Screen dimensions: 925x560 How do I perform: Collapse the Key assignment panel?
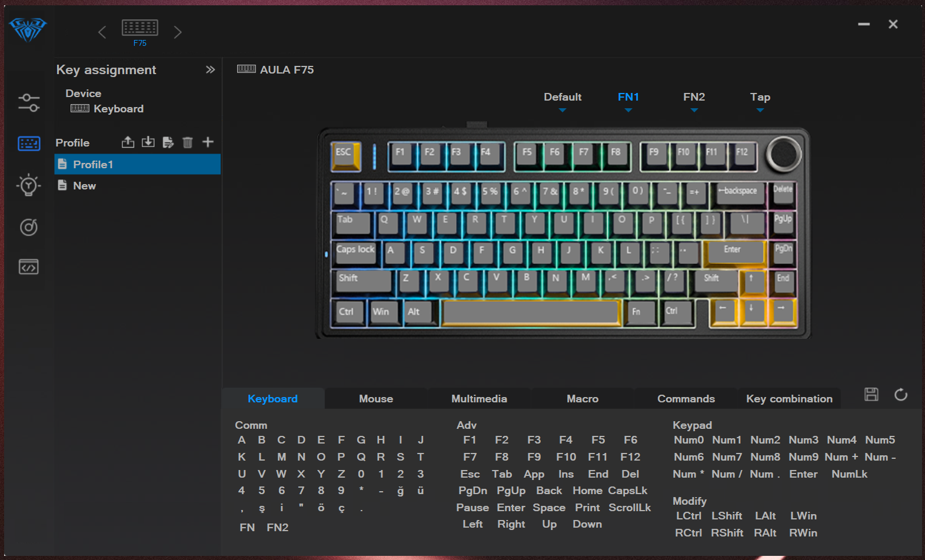pos(210,69)
